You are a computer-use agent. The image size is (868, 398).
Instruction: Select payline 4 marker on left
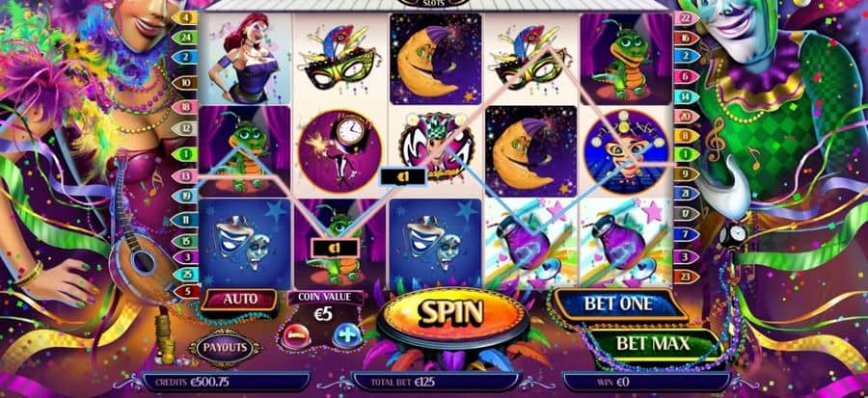coord(185,17)
